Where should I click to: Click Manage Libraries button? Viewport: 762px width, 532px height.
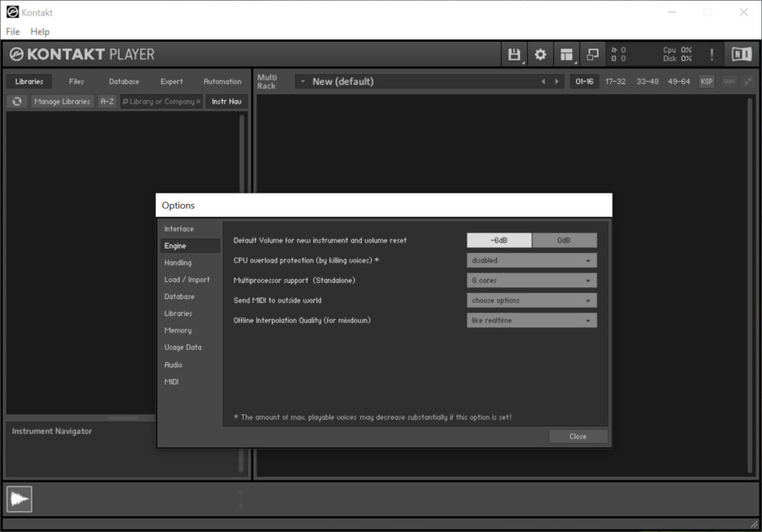tap(63, 101)
